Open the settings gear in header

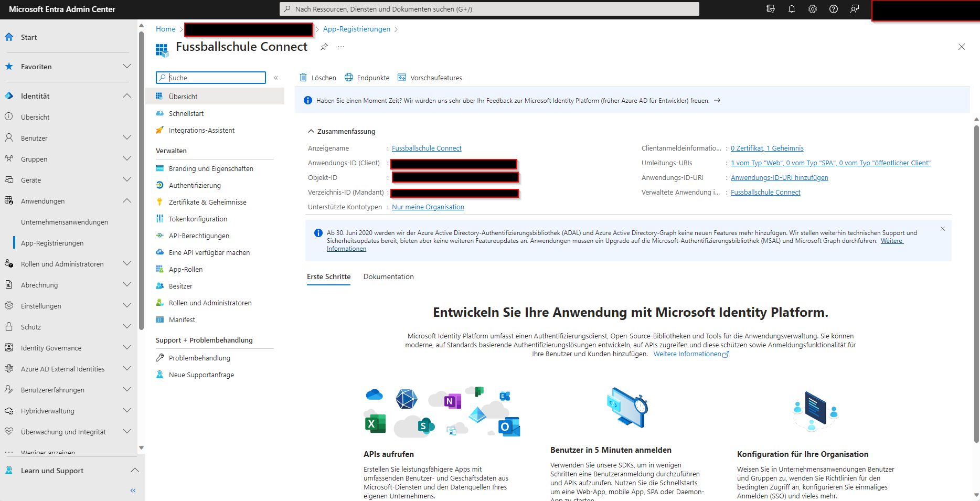(813, 9)
